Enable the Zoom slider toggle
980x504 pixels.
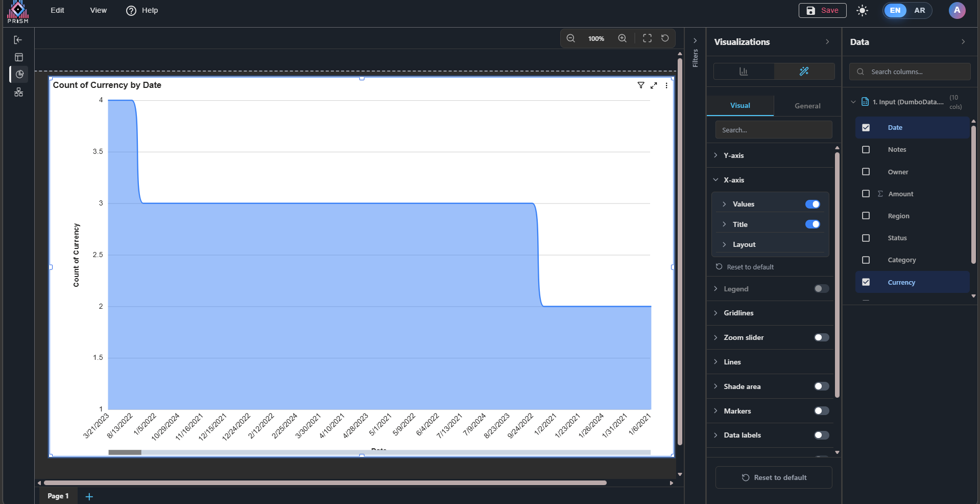click(821, 337)
